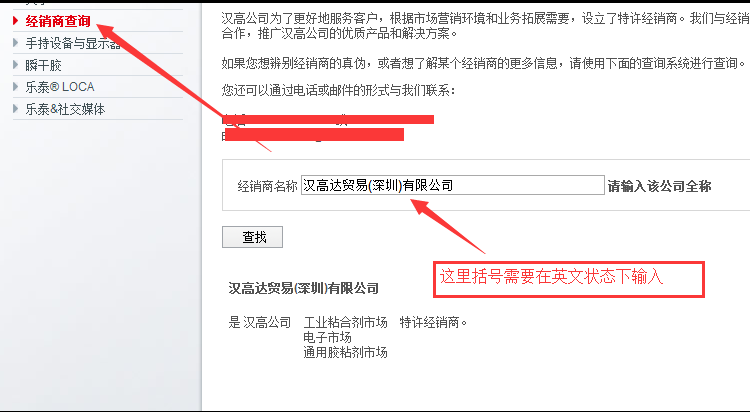Open the 经销商查询 sidebar item
The image size is (750, 412).
tap(58, 21)
